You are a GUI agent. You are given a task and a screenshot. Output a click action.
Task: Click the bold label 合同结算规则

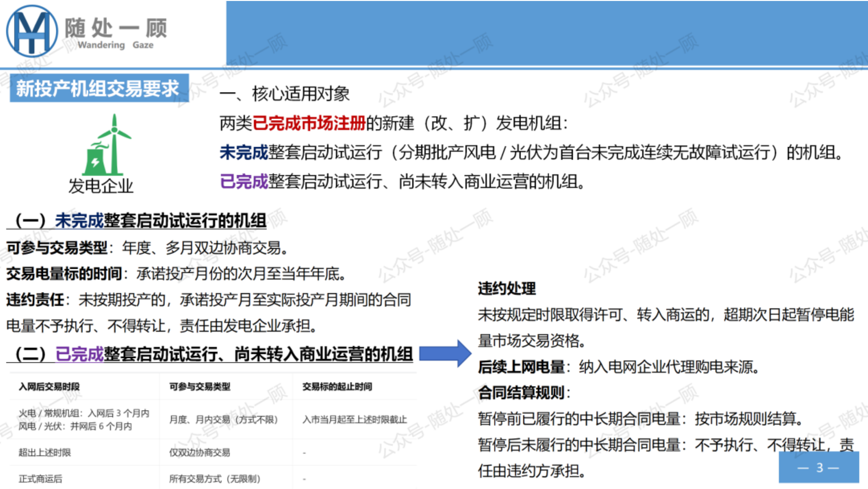click(x=521, y=393)
